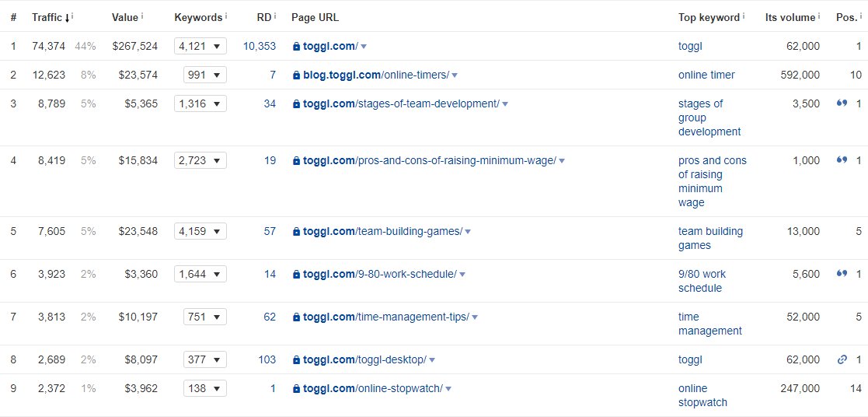Open the 4,159 keywords dropdown
This screenshot has height=417, width=868.
[x=200, y=231]
